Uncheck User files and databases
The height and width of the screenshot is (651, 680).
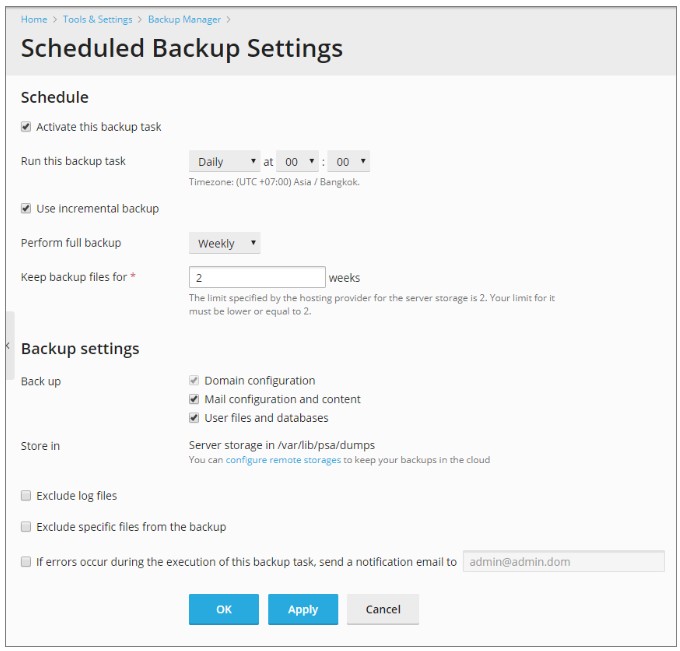point(194,418)
